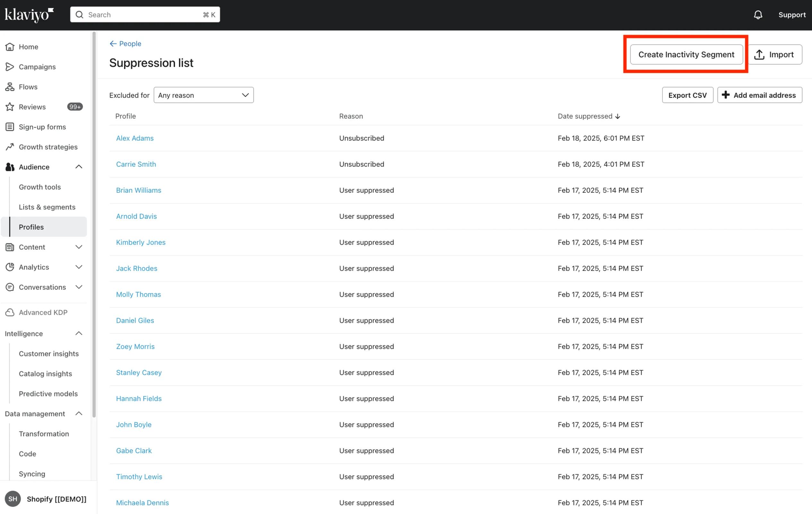812x514 pixels.
Task: Expand the Content menu
Action: (79, 247)
